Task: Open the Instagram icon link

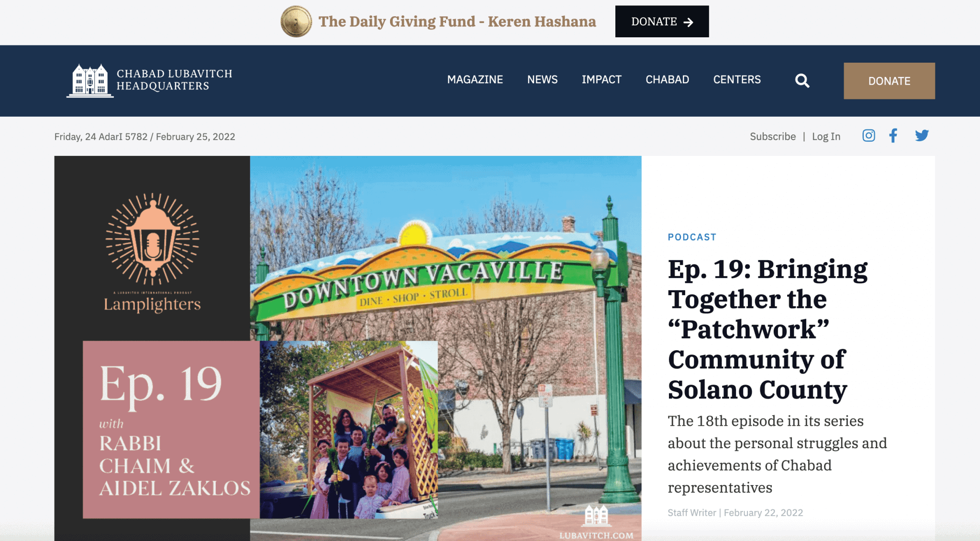Action: [869, 136]
